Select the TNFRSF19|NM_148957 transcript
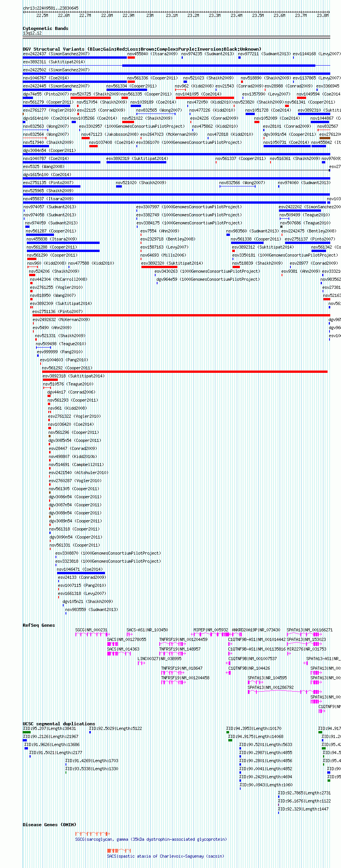The height and width of the screenshot is (868, 341). tap(180, 649)
